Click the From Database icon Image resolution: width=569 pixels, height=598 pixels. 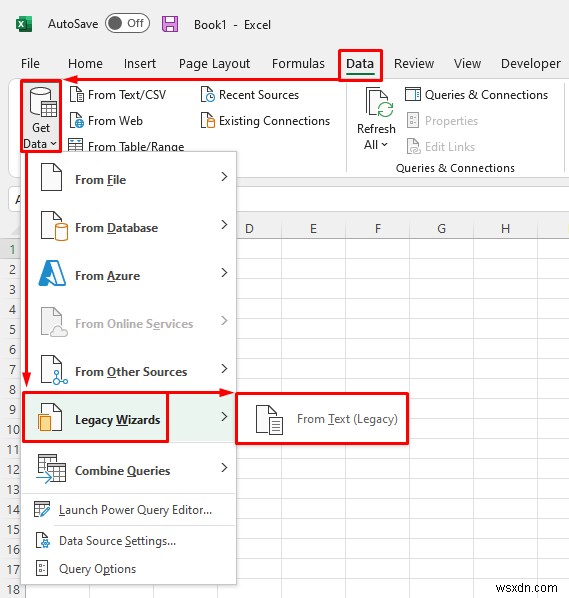pos(54,226)
